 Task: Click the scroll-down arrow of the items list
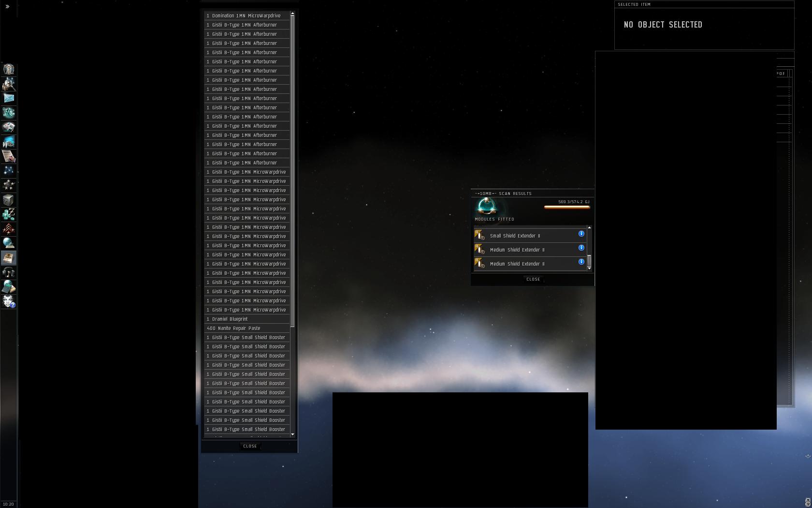click(x=292, y=434)
